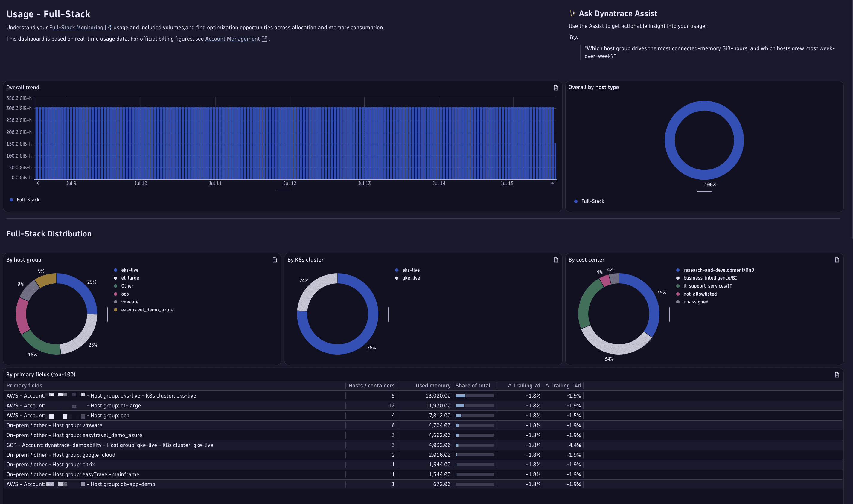Click external-link icon beside Full-Stack Monitoring

point(108,28)
